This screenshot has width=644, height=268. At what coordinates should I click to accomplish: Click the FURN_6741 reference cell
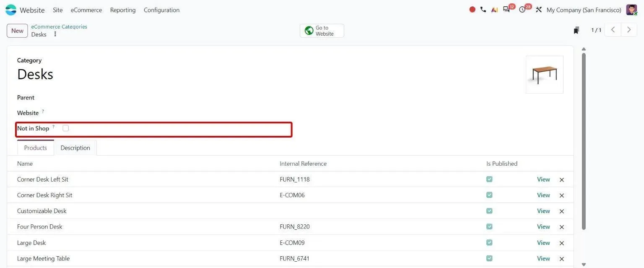pyautogui.click(x=295, y=258)
